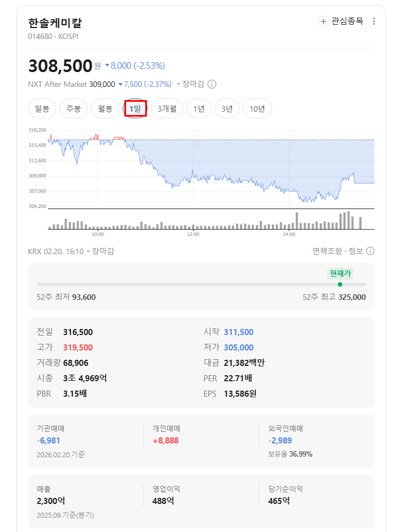405x532 pixels.
Task: Click 외국인매매 -2,989 figure
Action: click(x=280, y=441)
